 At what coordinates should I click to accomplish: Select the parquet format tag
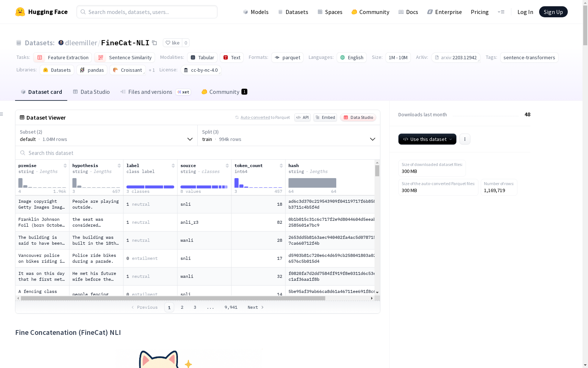287,57
